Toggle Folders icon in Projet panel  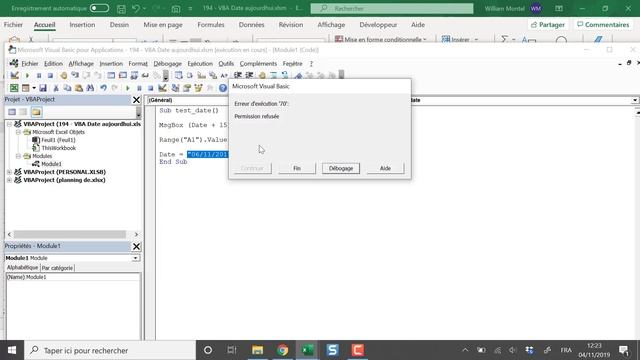pos(36,112)
